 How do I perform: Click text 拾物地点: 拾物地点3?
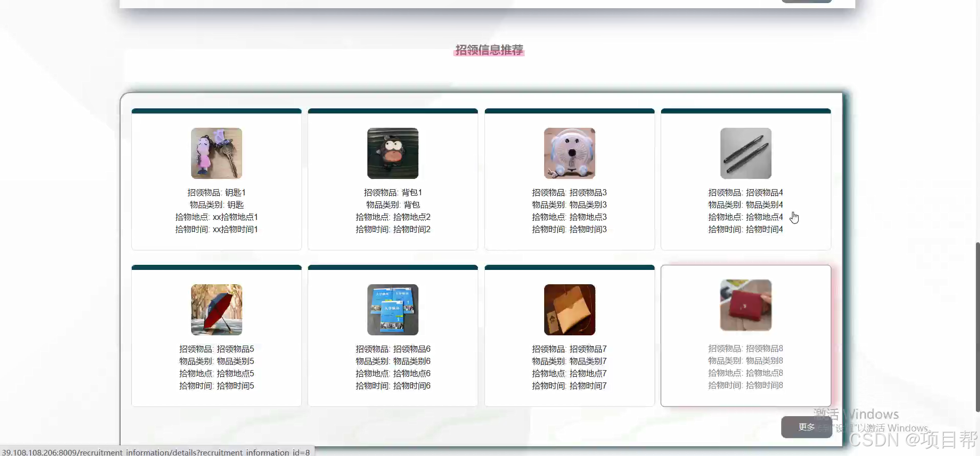(x=570, y=217)
